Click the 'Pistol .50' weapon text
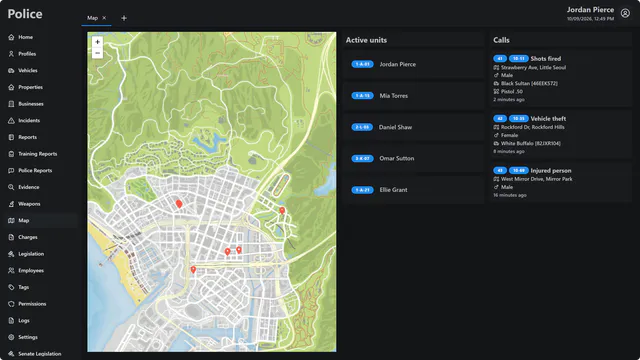This screenshot has height=360, width=640. 512,91
